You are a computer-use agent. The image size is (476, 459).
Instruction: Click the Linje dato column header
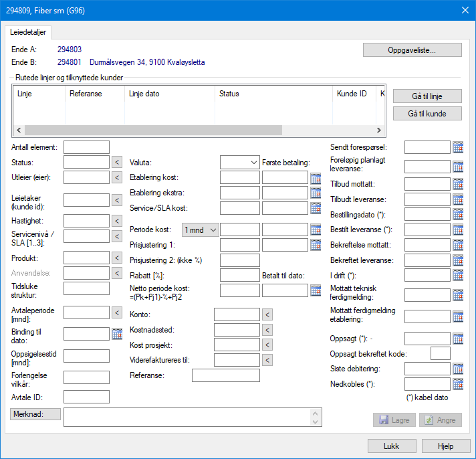170,94
